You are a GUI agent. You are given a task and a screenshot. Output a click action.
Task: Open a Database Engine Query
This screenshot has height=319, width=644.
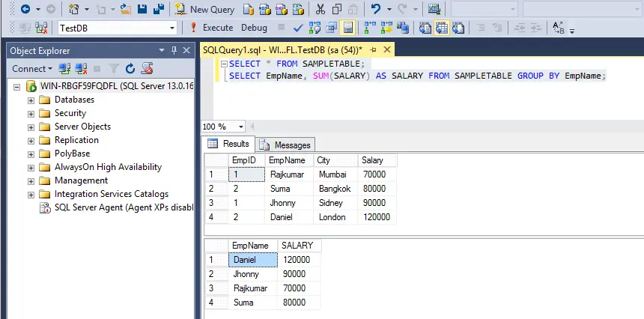point(248,9)
